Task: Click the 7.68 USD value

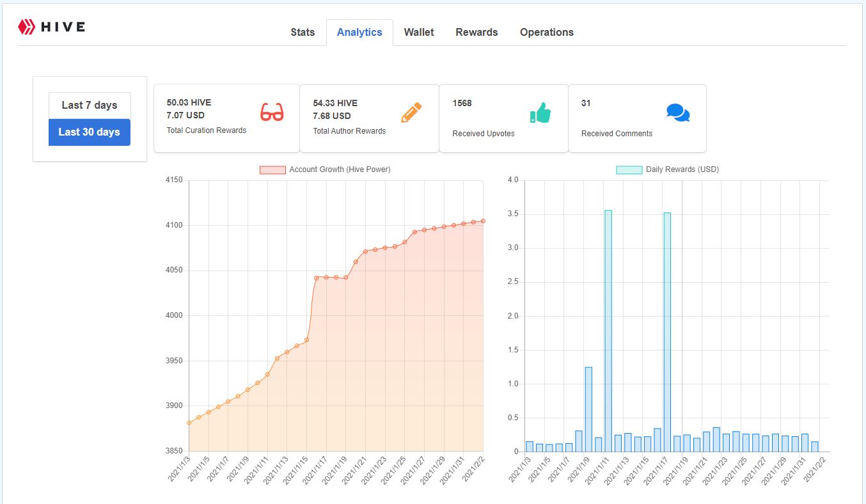Action: tap(332, 116)
